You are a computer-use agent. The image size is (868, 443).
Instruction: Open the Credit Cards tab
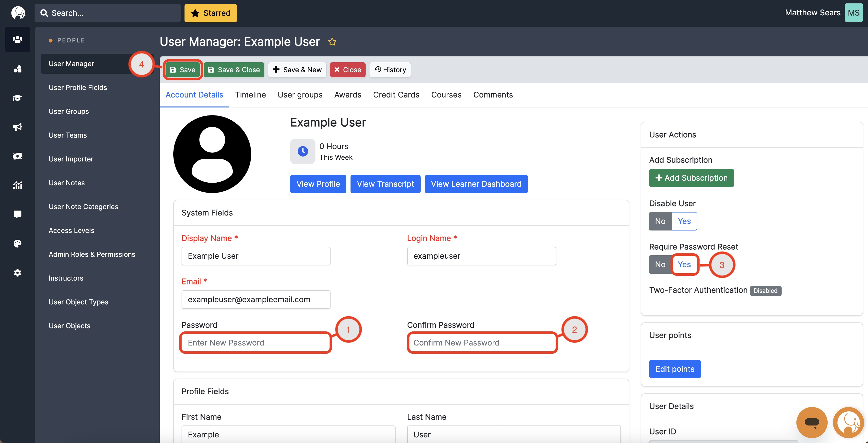396,95
